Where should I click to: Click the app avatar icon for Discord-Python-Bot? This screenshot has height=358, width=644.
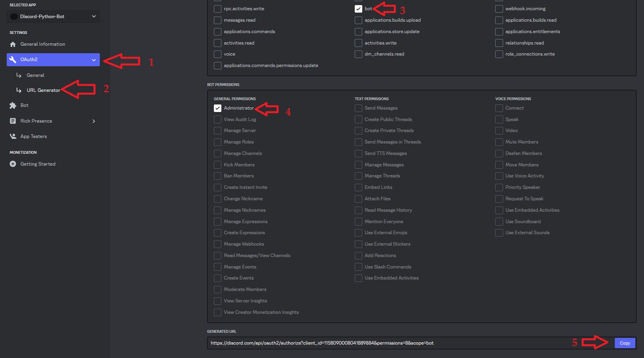point(14,17)
